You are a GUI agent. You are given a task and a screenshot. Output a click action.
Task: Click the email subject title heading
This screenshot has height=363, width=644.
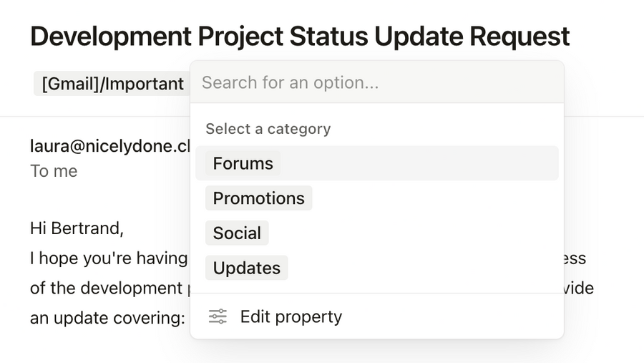(x=300, y=36)
